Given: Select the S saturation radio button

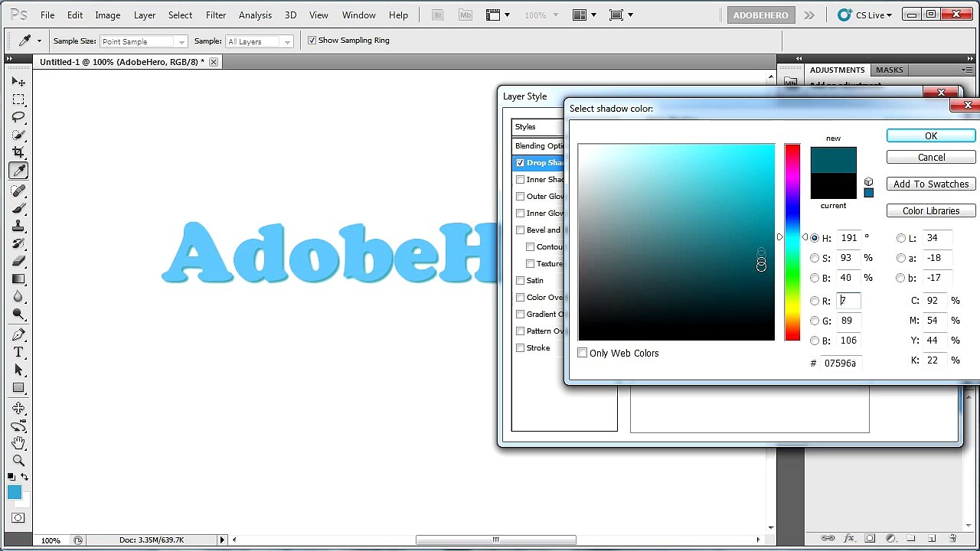Looking at the screenshot, I should tap(815, 258).
